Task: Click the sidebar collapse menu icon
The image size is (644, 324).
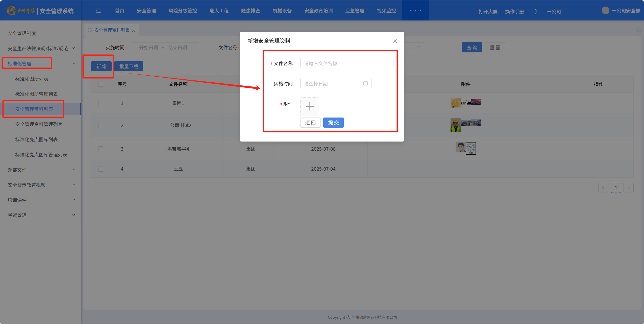Action: (x=98, y=11)
